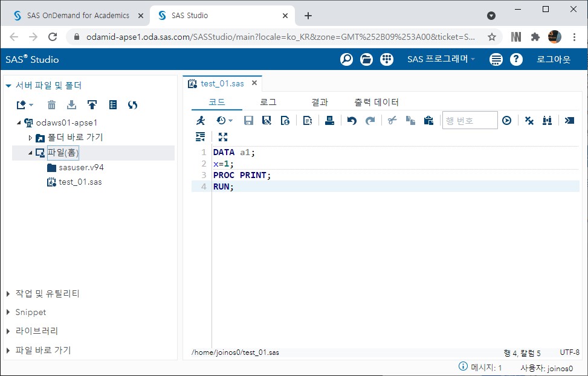The width and height of the screenshot is (588, 376).
Task: Bookmark this page with star icon
Action: (x=492, y=37)
